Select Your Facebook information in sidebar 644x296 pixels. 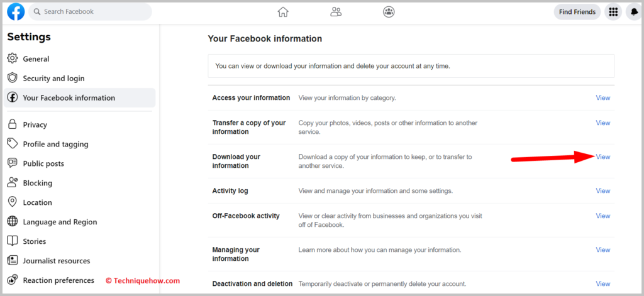tap(79, 97)
